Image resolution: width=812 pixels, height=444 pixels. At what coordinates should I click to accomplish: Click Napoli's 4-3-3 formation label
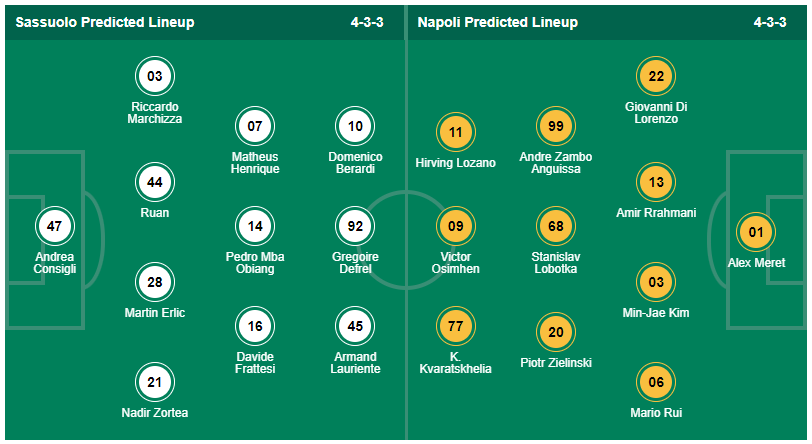[x=771, y=22]
